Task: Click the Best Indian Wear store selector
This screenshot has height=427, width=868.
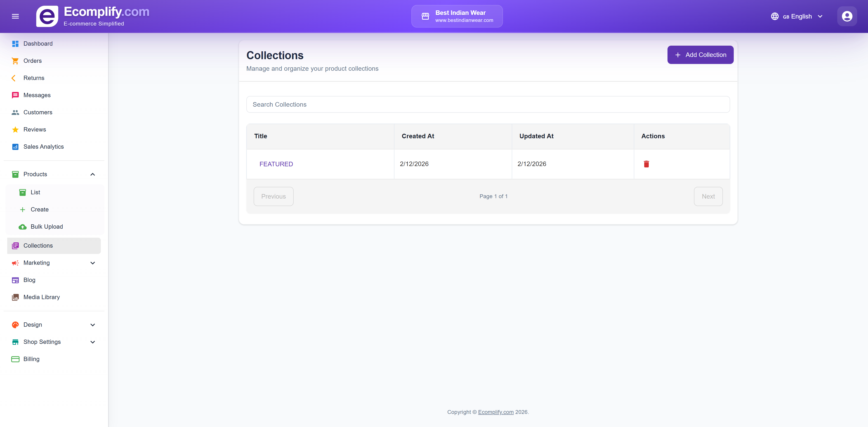Action: click(x=457, y=16)
